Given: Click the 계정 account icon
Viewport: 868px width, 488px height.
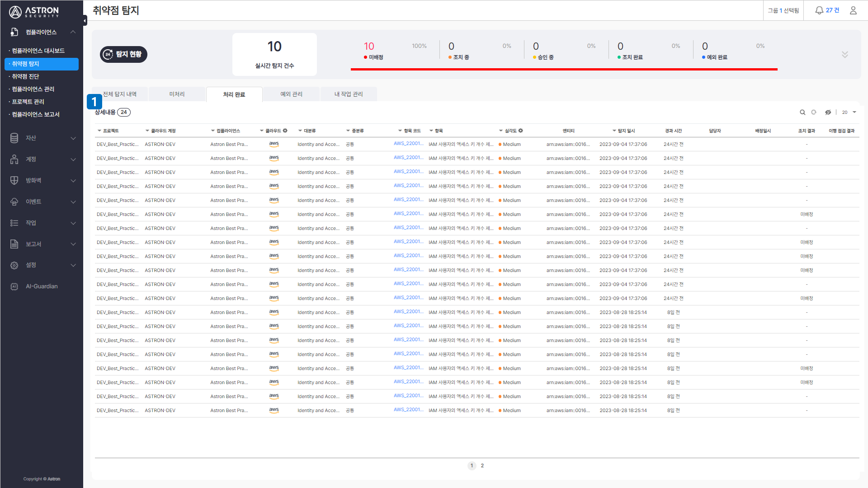Looking at the screenshot, I should pyautogui.click(x=14, y=159).
